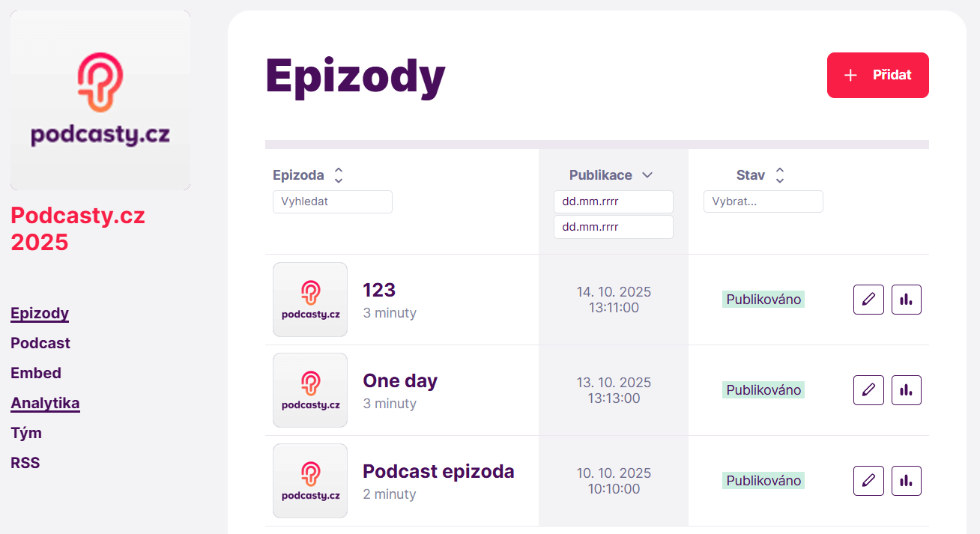Click the edit pencil icon for episode 123
The width and height of the screenshot is (980, 534).
[x=868, y=300]
